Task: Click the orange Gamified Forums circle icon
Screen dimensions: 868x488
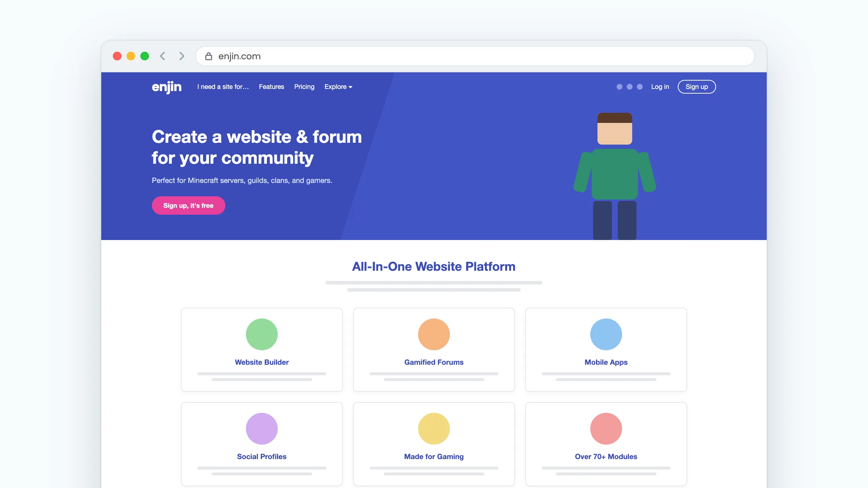Action: (x=434, y=334)
